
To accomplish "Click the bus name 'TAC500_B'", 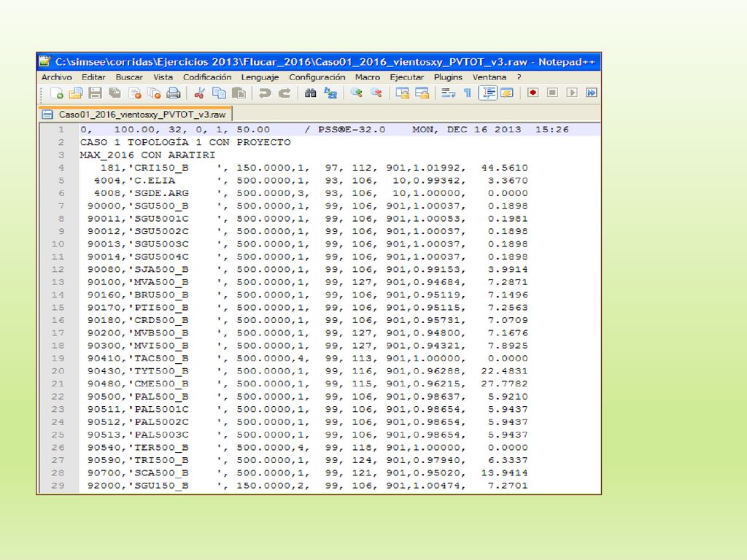I will click(161, 359).
